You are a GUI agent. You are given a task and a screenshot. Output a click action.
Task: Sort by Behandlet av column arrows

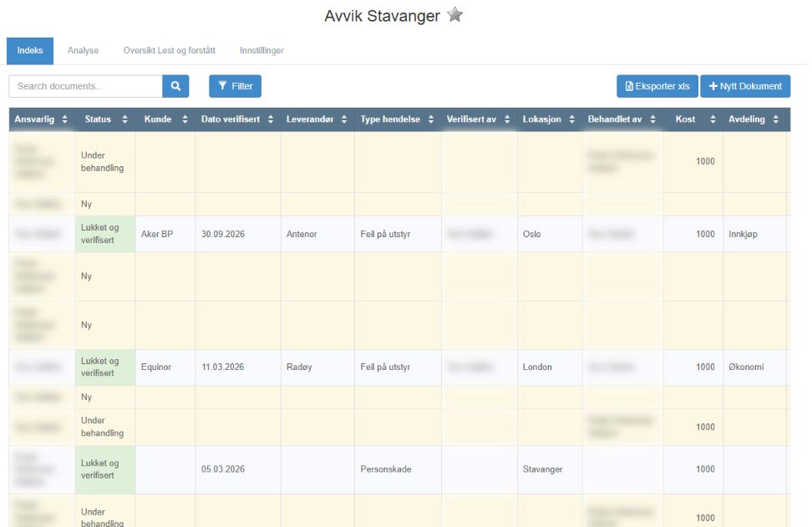[652, 119]
